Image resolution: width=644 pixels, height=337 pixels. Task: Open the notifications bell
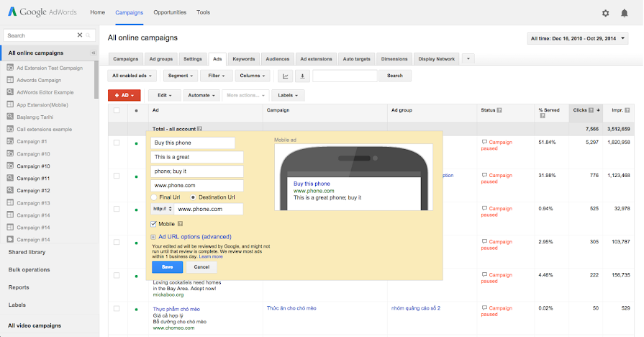[625, 13]
